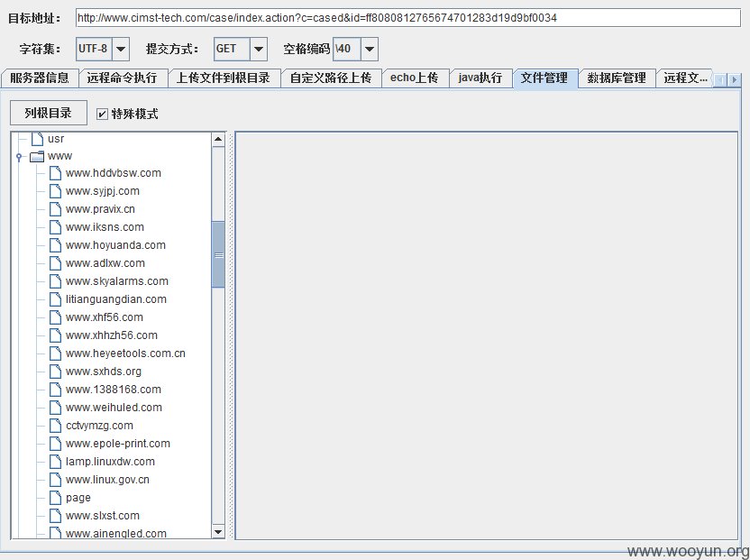Viewport: 750px width, 560px height.
Task: Click file icon beside www.epole-print.com
Action: (56, 443)
